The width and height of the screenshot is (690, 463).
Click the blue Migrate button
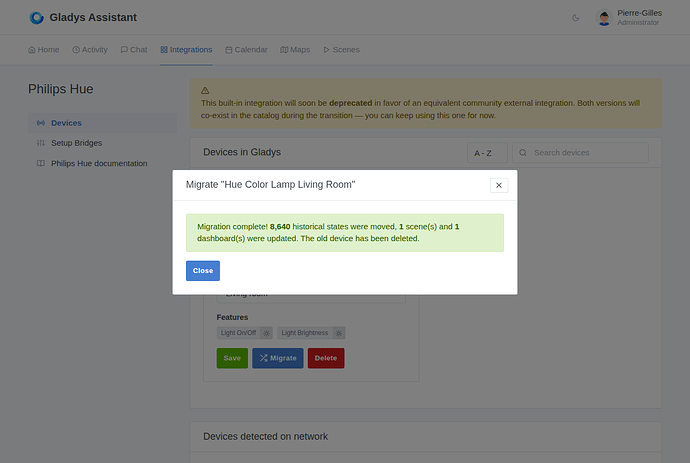(278, 358)
